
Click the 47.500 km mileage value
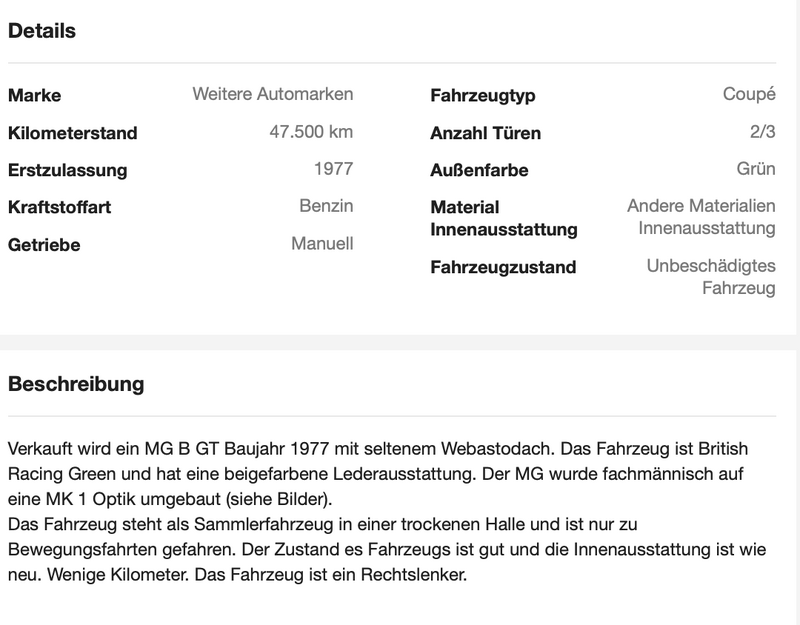click(311, 132)
